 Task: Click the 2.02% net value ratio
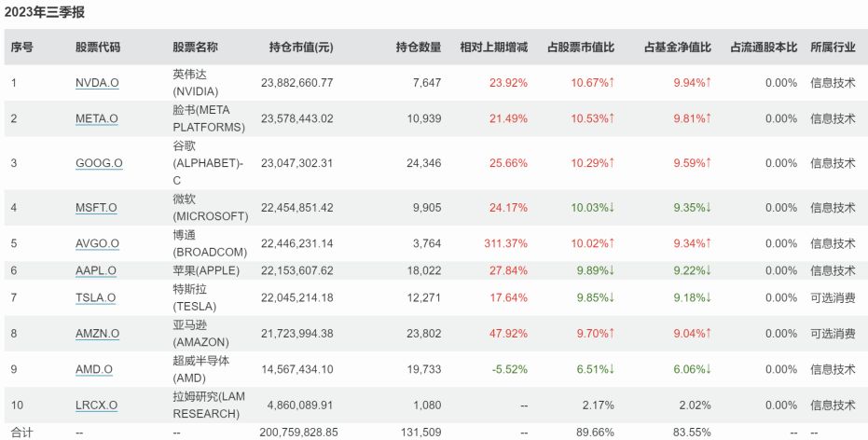(696, 406)
